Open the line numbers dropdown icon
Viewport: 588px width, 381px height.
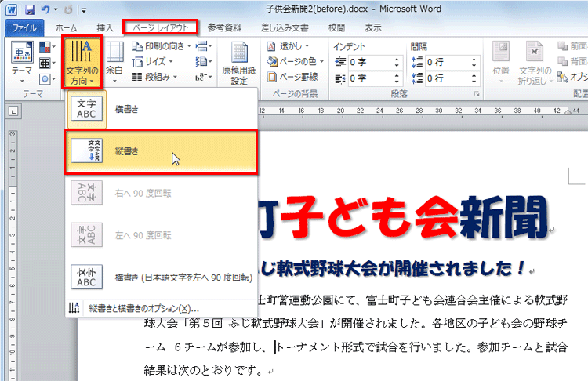(204, 61)
